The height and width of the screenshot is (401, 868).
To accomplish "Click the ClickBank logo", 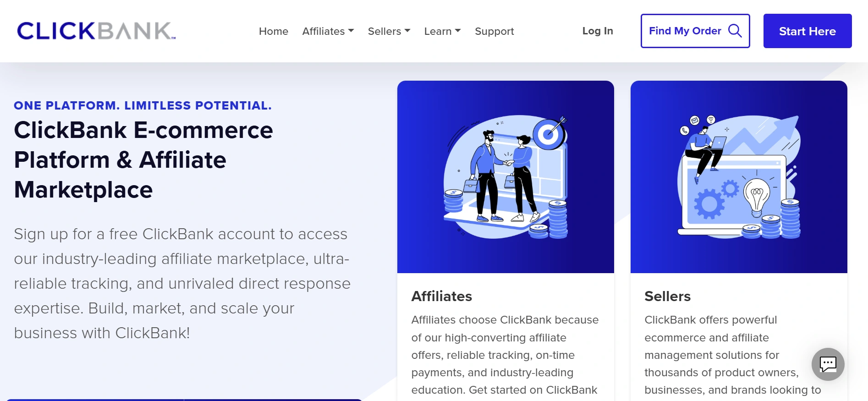I will click(96, 31).
